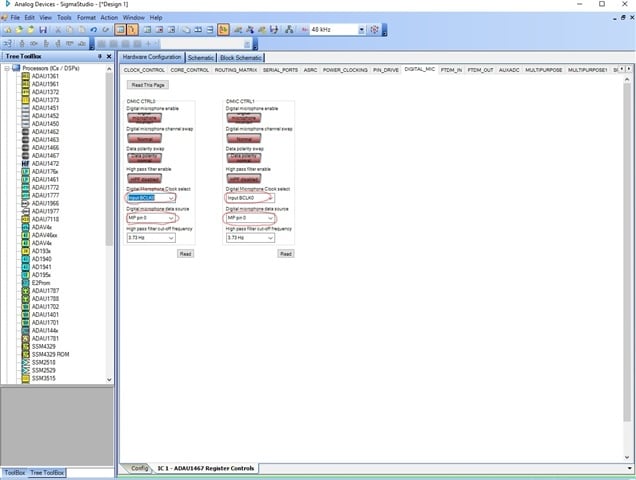Switch to the Block Schematic tab
The height and width of the screenshot is (480, 636).
241,58
